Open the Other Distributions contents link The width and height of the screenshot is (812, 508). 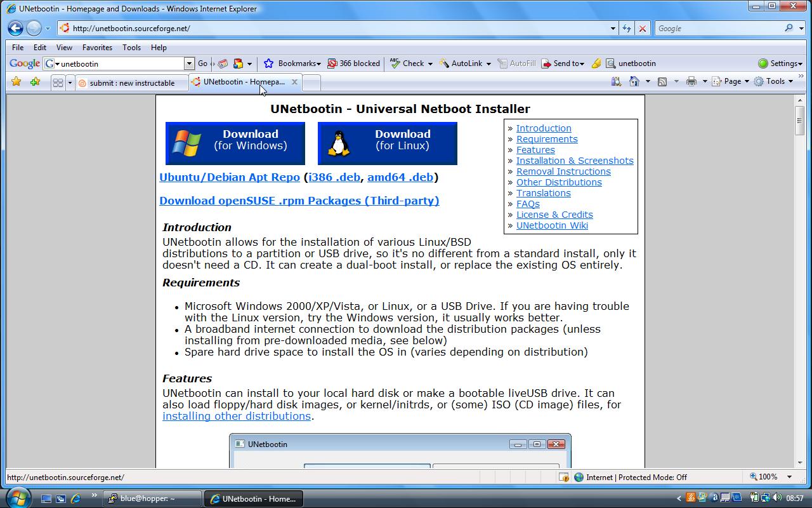(559, 182)
